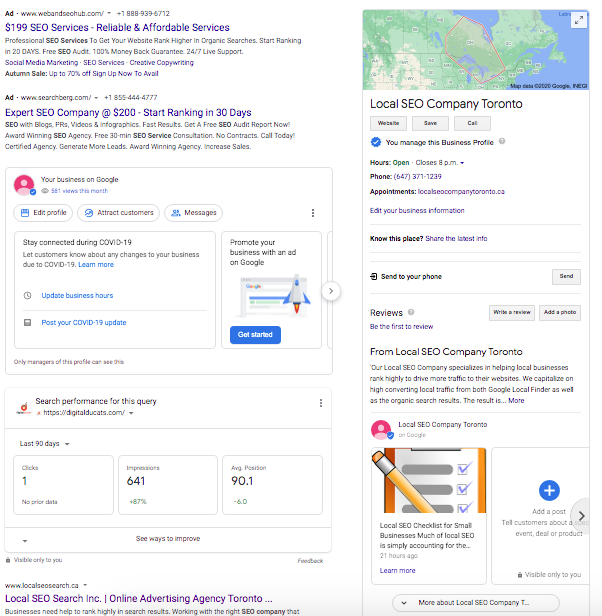Open the Local SEO Checklist post thumbnail
602x616 pixels.
coord(429,480)
